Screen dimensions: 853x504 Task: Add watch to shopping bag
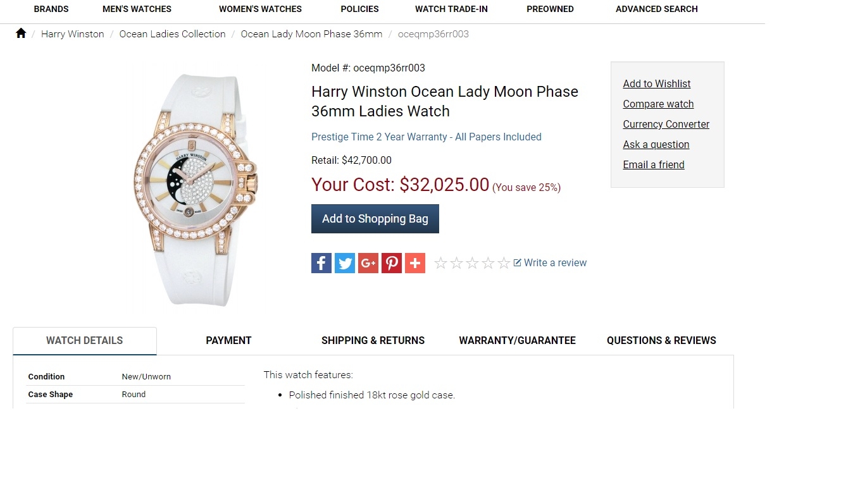(x=375, y=219)
